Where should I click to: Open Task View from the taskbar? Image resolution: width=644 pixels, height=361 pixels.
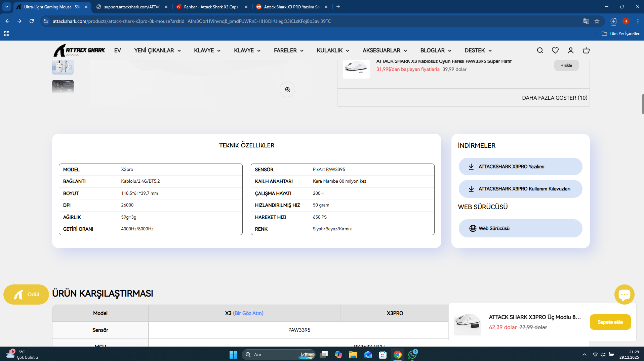323,355
